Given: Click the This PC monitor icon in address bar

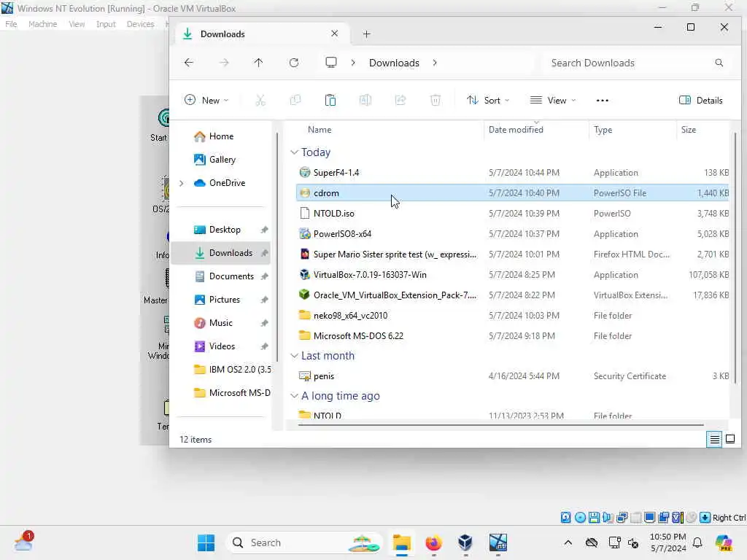Looking at the screenshot, I should pos(331,63).
